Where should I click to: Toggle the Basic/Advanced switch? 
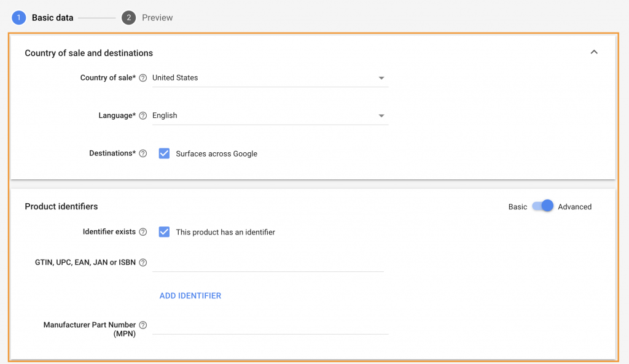click(x=543, y=207)
